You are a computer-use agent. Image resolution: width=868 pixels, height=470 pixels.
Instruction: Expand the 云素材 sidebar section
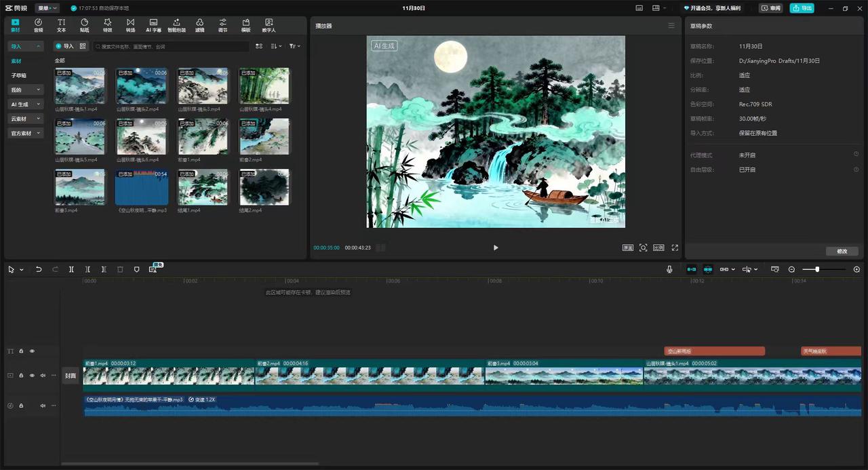point(26,119)
